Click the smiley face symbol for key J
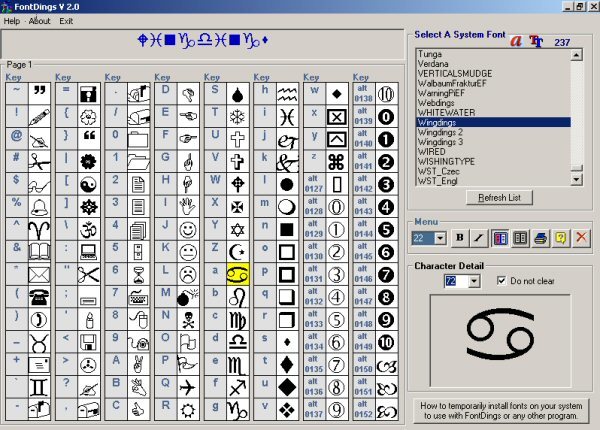Viewport: 600px width, 430px height. pyautogui.click(x=188, y=229)
